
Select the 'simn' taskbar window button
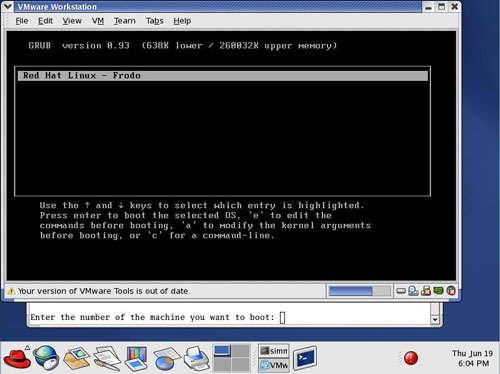click(274, 351)
